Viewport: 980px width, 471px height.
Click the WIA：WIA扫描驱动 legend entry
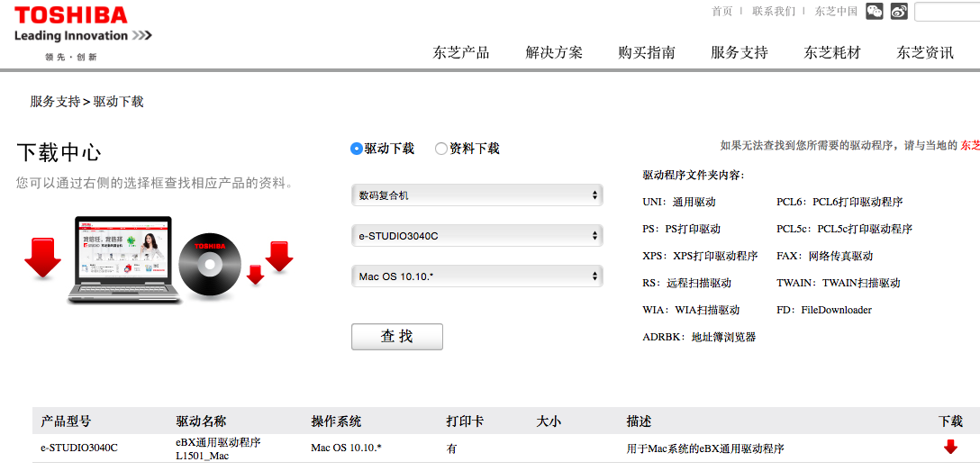[x=691, y=310]
